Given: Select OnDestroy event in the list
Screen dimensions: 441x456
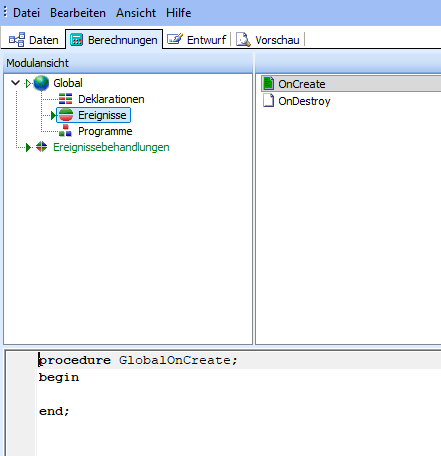Looking at the screenshot, I should [304, 101].
